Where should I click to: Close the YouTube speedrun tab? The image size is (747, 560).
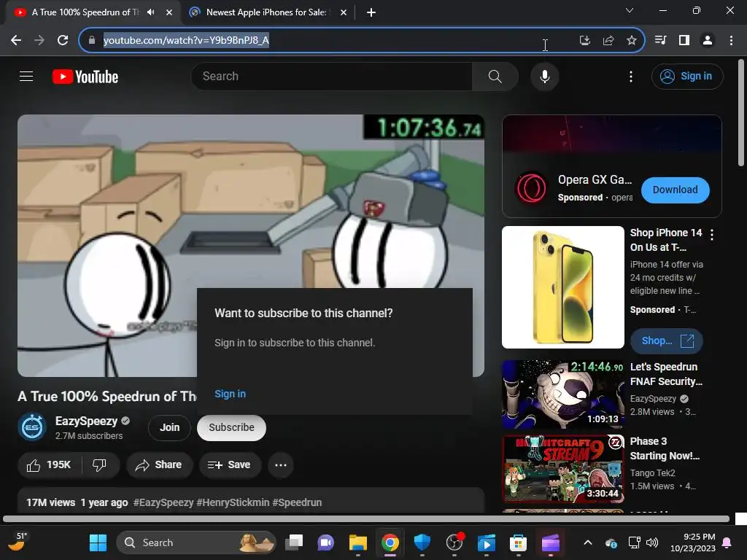point(169,12)
